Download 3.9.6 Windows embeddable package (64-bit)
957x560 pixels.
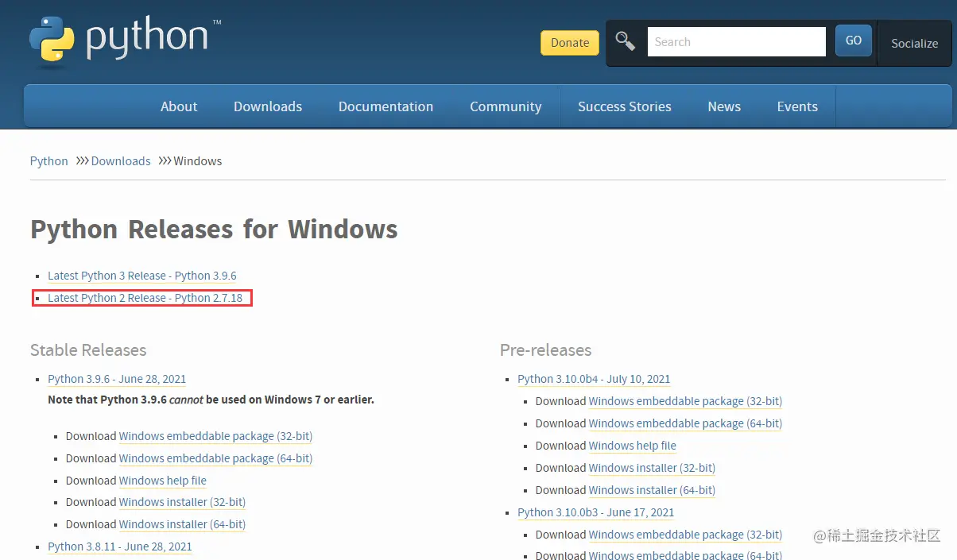point(215,458)
